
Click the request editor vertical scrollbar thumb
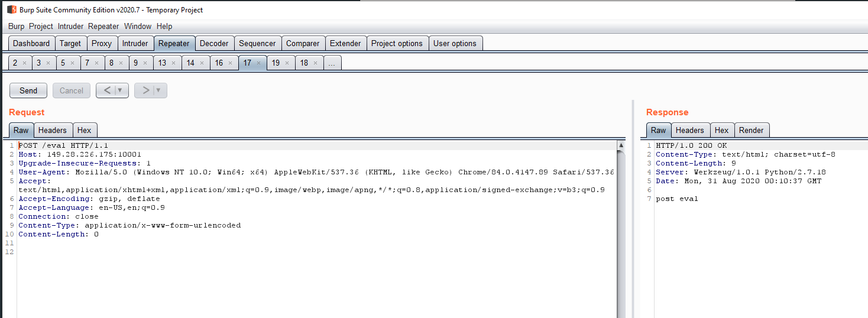(621, 233)
